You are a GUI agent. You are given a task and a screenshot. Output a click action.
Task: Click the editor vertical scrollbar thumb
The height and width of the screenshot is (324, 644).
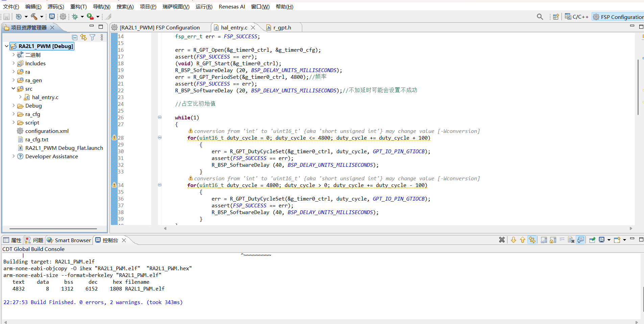tap(638, 87)
